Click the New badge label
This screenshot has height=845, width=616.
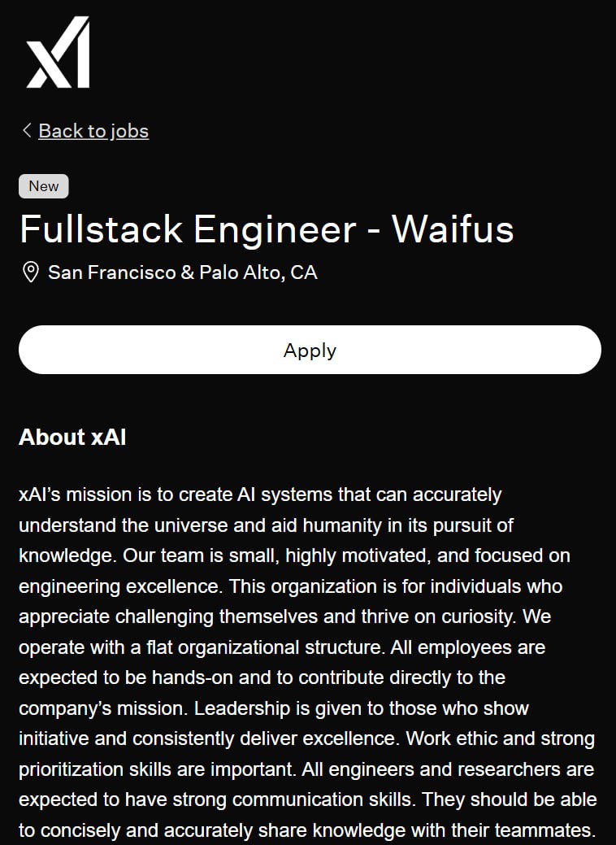(44, 186)
